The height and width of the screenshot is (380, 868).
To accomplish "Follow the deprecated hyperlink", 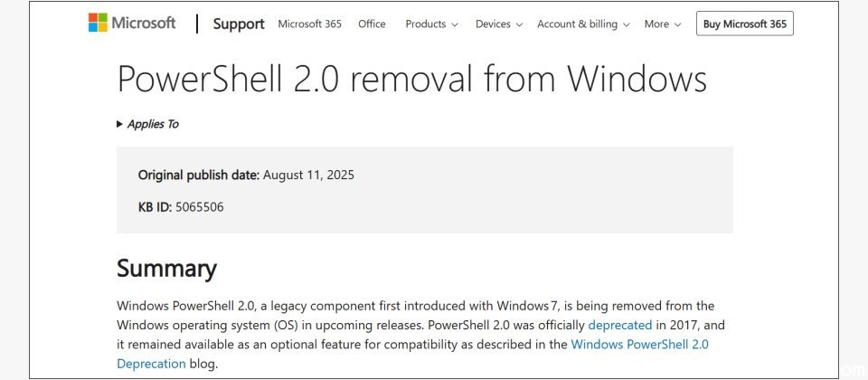I will [x=619, y=324].
